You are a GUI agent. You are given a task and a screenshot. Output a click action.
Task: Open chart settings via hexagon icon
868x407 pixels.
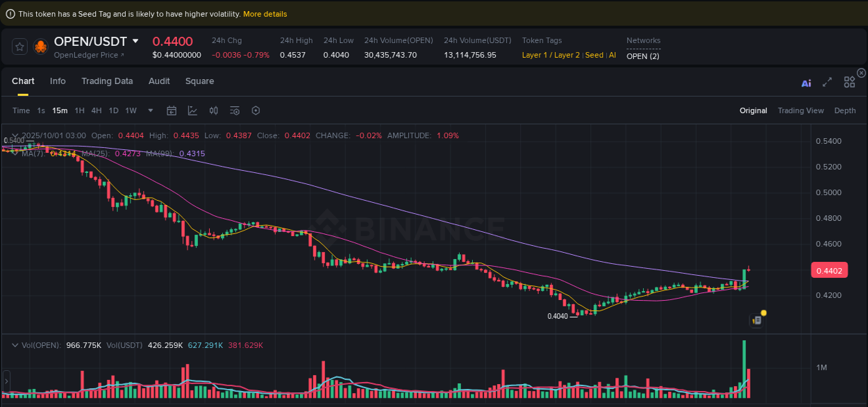point(255,110)
